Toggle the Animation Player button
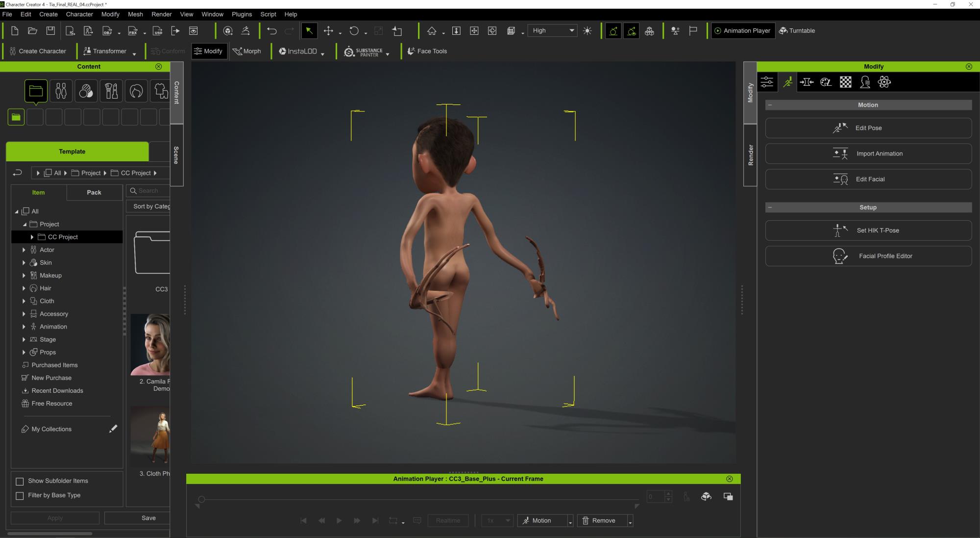The height and width of the screenshot is (538, 980). pos(743,31)
